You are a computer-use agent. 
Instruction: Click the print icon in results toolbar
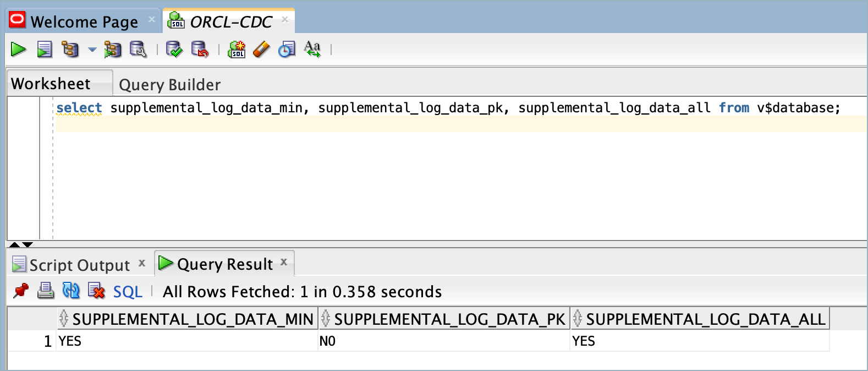click(x=46, y=291)
